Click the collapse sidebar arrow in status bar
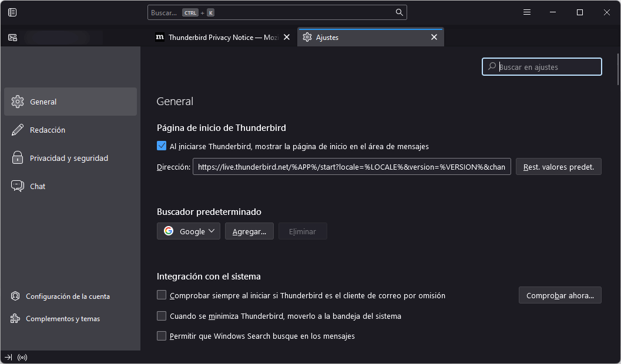This screenshot has height=364, width=621. [x=8, y=357]
